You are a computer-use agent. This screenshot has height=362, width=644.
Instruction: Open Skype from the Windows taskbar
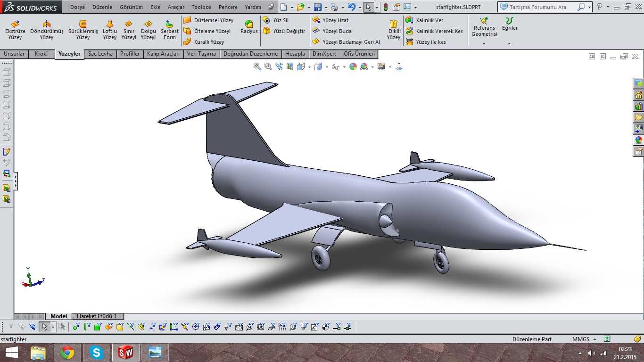97,352
